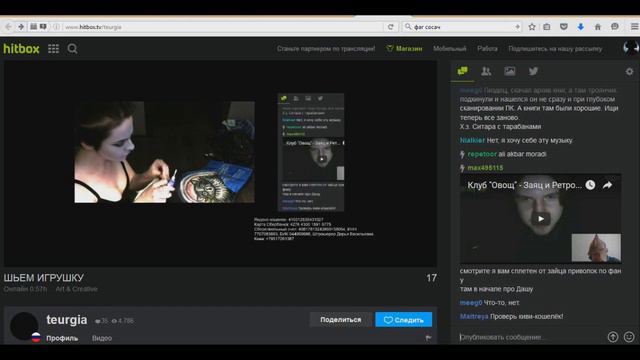640x360 pixels.
Task: Open the emoji smiley picker
Action: coord(629,337)
